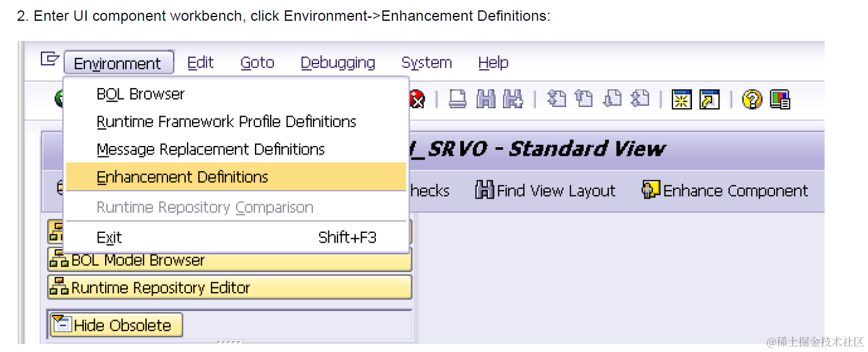Click the icon beside Enhance Component

tap(651, 190)
